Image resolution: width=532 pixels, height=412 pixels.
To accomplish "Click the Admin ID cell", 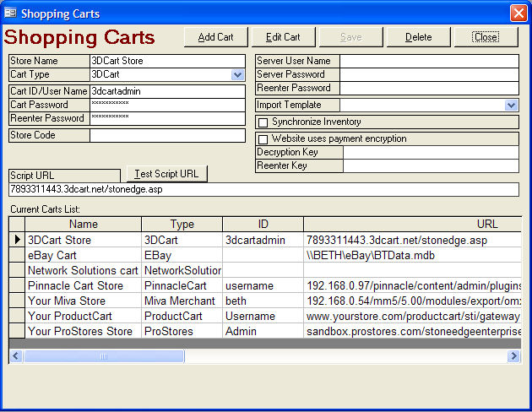I will tap(263, 331).
